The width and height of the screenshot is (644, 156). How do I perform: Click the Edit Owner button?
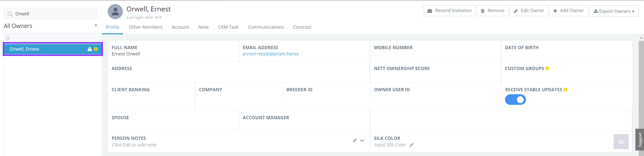click(x=529, y=11)
